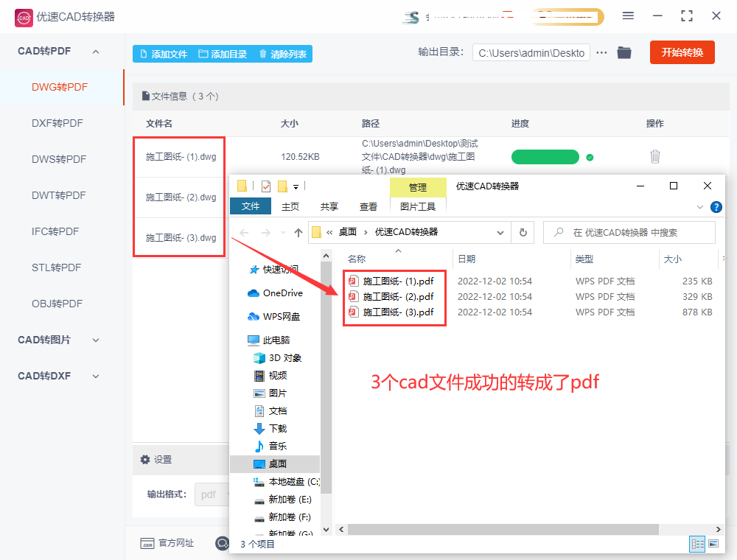This screenshot has height=560, width=737.
Task: Click 桌面 in the address breadcrumb
Action: tap(348, 232)
